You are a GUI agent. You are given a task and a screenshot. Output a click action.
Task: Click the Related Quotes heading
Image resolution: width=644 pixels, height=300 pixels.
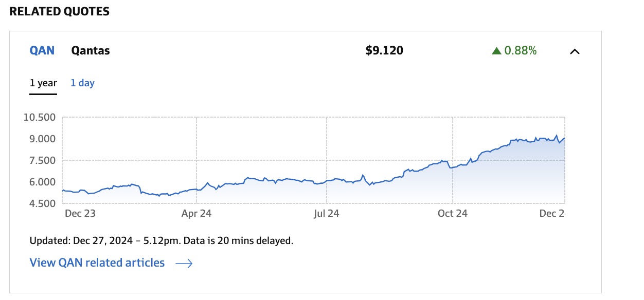coord(60,11)
